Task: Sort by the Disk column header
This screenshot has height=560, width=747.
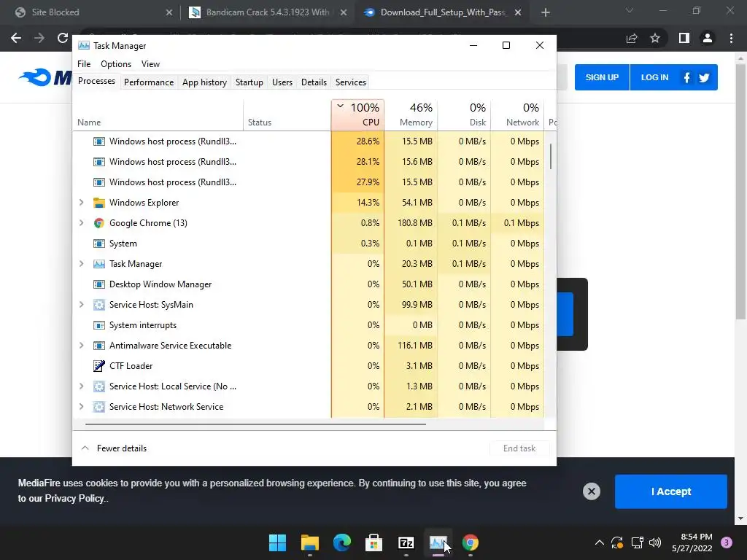Action: 464,114
